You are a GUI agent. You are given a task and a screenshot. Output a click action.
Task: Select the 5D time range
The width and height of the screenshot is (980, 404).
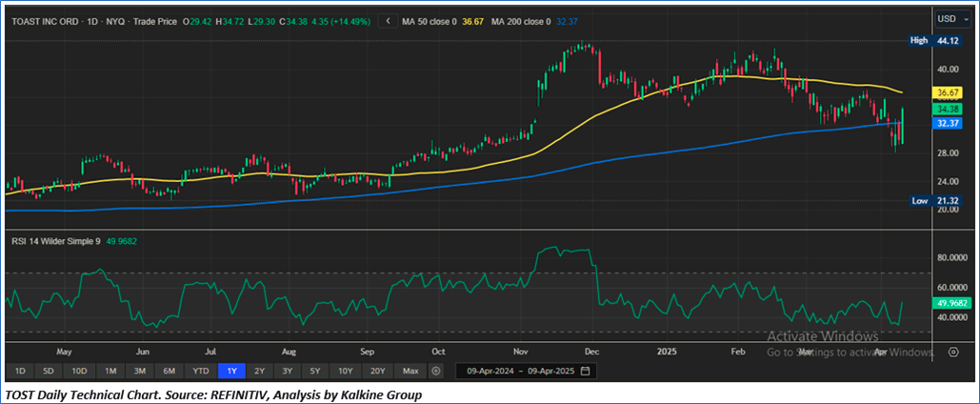pos(49,372)
